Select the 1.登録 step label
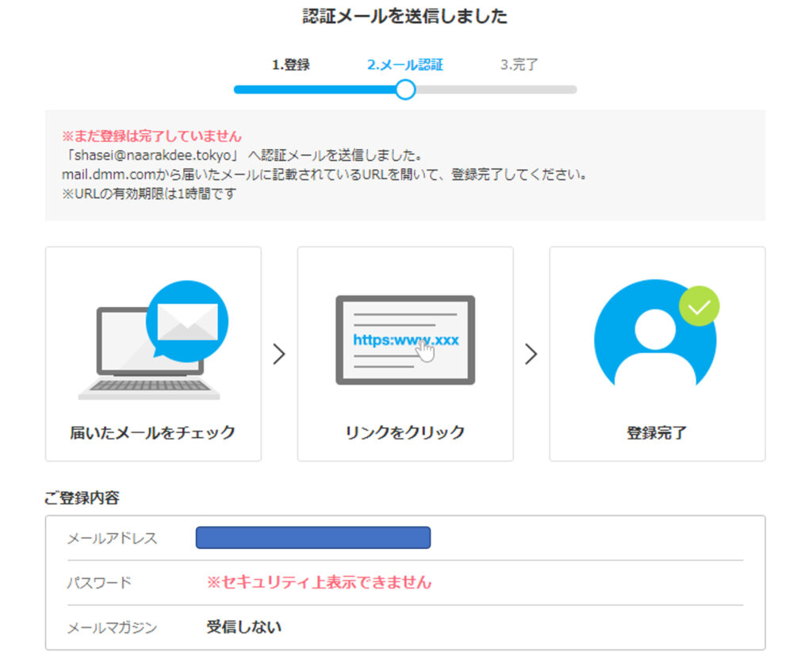 click(x=291, y=65)
